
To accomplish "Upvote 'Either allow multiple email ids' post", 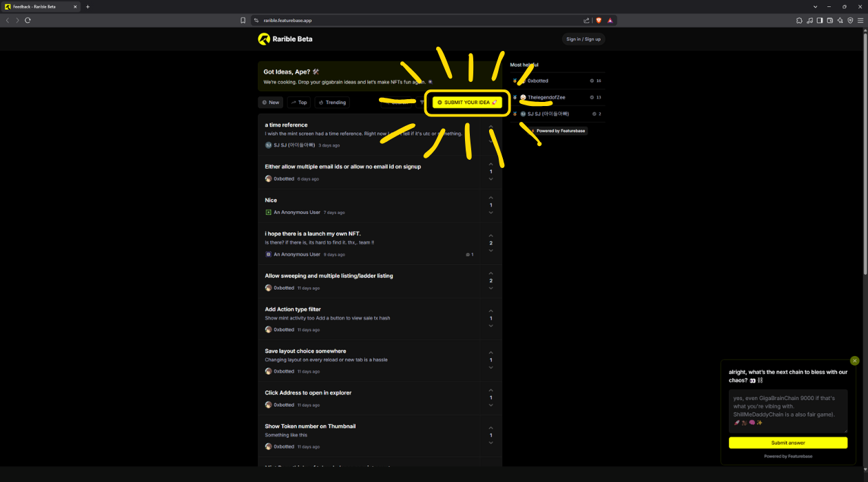I will pos(491,164).
